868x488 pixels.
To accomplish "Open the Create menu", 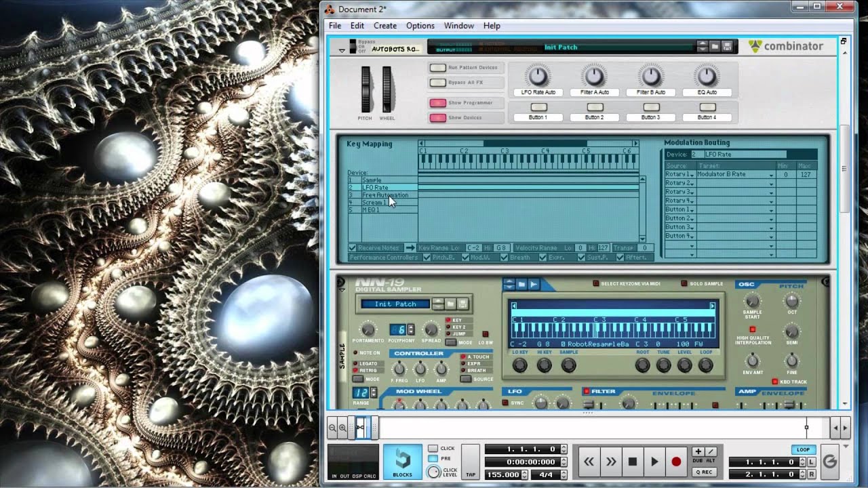I will point(385,26).
